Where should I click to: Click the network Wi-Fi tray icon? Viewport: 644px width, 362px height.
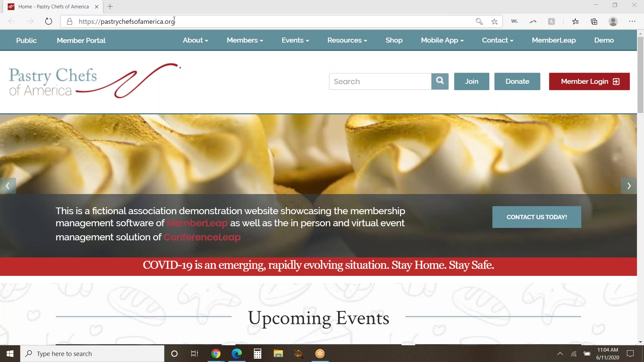click(574, 354)
